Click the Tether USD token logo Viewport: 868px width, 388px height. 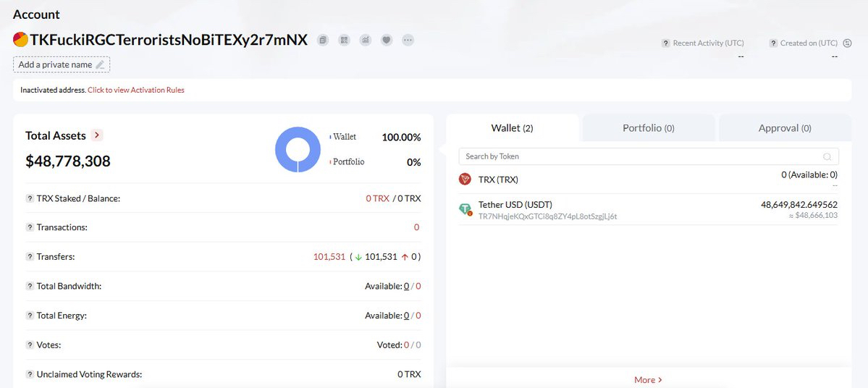[x=465, y=209]
